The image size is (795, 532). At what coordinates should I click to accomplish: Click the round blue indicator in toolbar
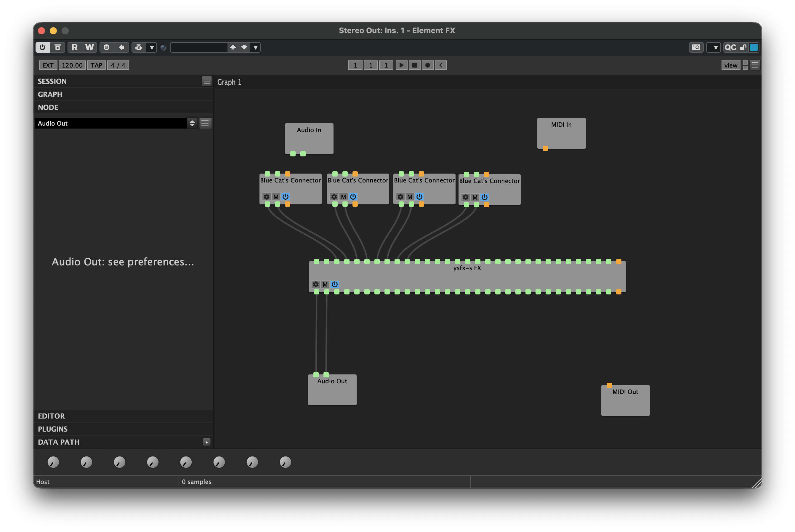[x=163, y=47]
